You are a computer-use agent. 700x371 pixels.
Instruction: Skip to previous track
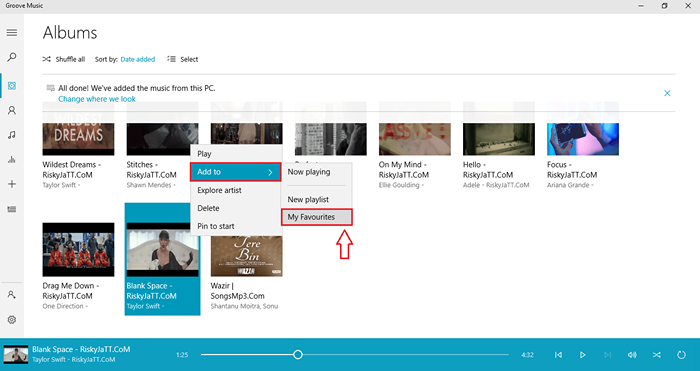(x=558, y=355)
